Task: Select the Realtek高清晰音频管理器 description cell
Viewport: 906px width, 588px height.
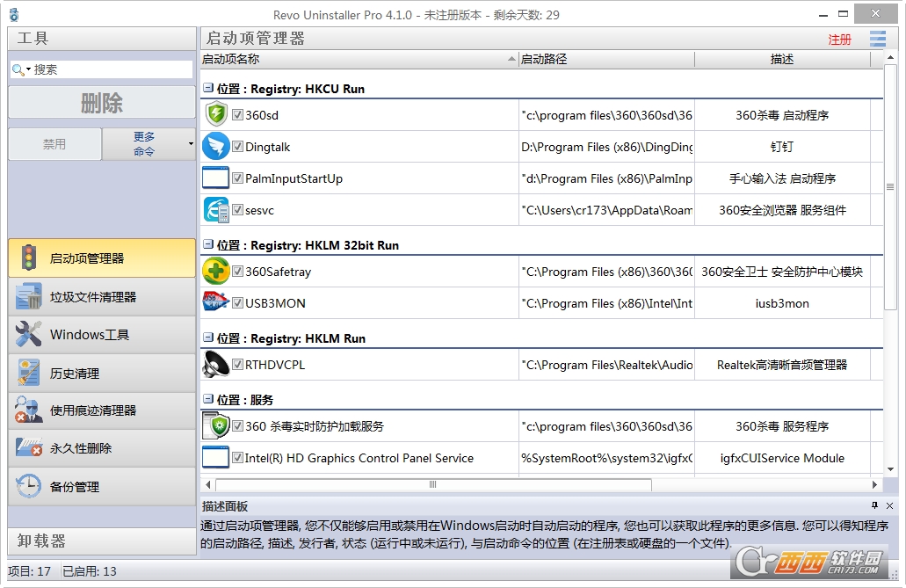Action: [x=782, y=364]
